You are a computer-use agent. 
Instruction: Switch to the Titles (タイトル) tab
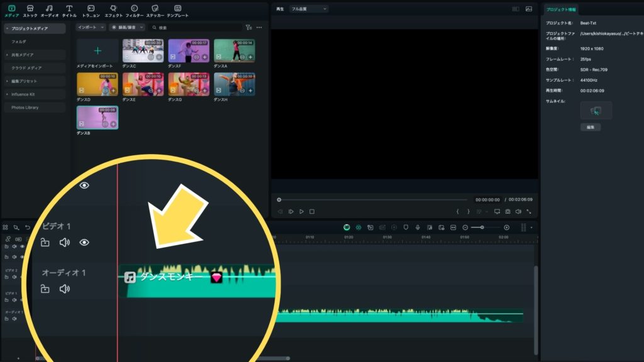pos(69,10)
